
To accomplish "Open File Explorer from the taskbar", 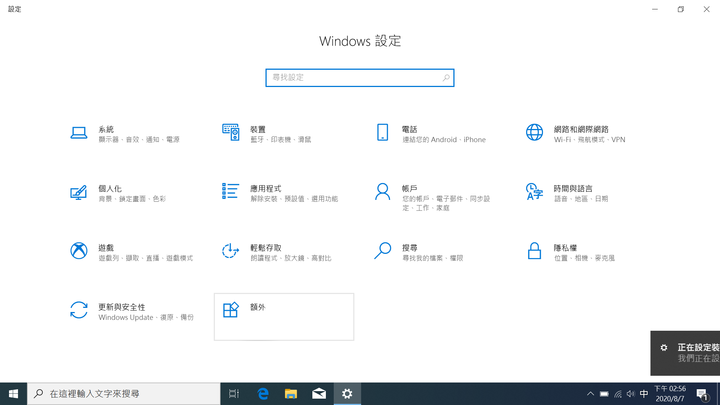I will (291, 394).
